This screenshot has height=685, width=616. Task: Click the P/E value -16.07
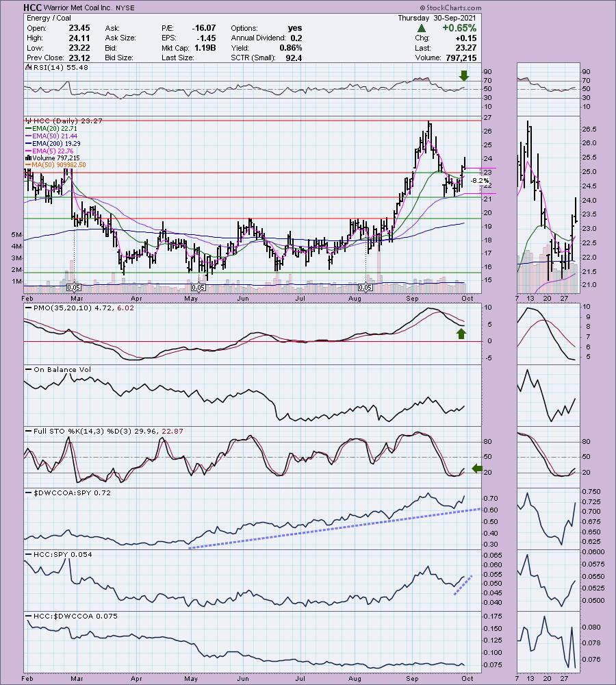click(x=204, y=28)
